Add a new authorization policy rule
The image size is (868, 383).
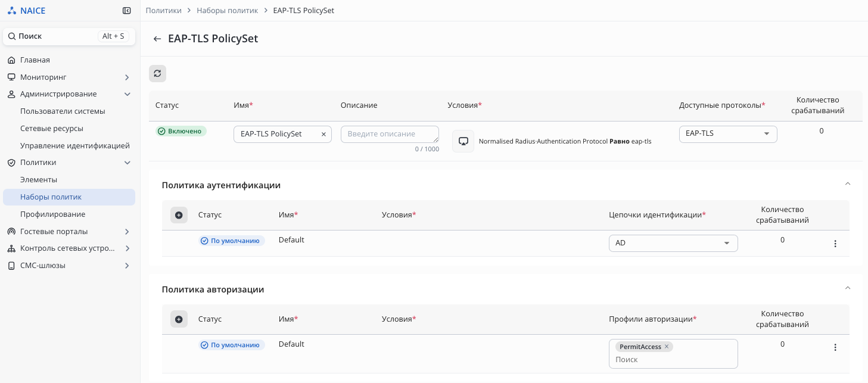coord(179,319)
